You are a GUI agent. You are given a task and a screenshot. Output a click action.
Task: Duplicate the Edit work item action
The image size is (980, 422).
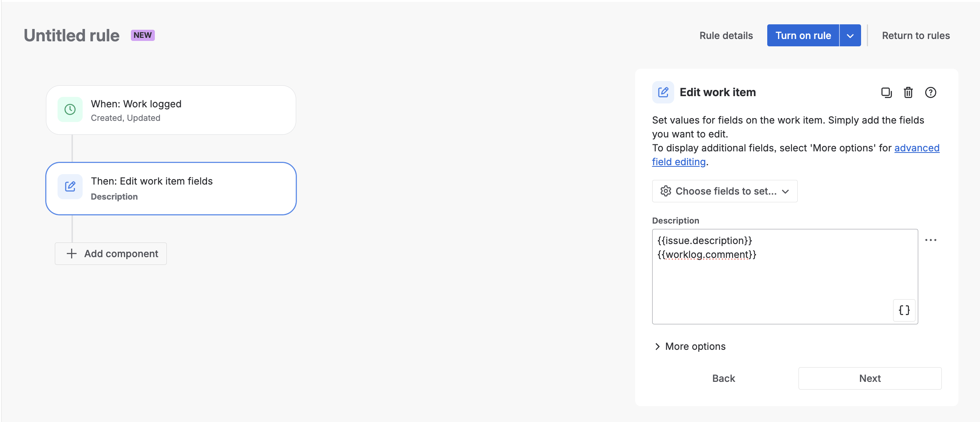click(886, 93)
